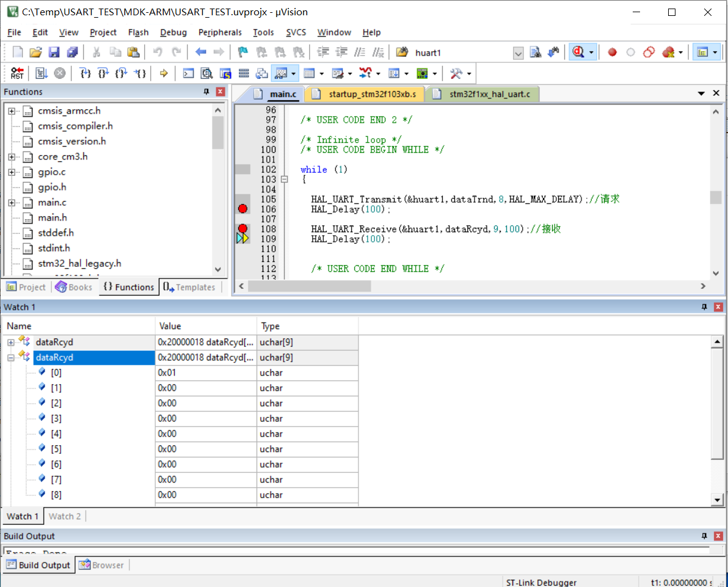
Task: Open the Disassembly window icon
Action: 206,73
